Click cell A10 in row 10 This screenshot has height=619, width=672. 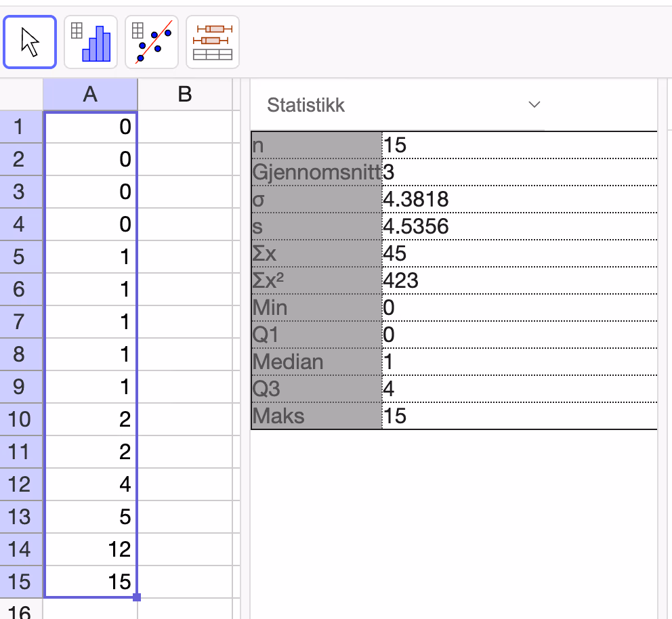[x=90, y=419]
